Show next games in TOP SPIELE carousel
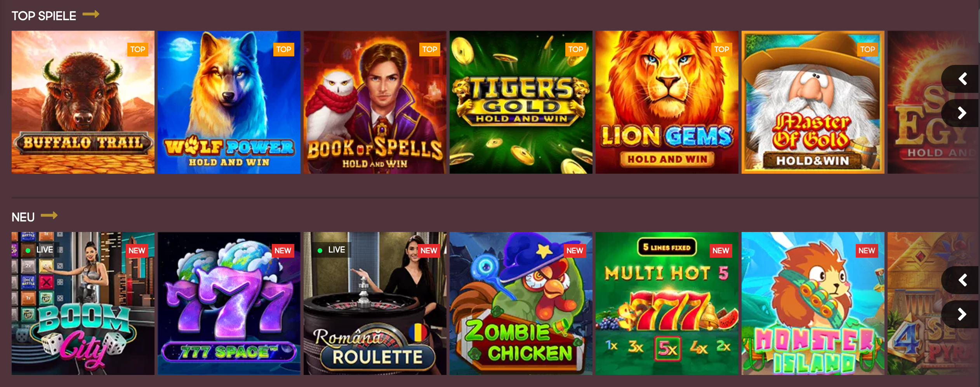This screenshot has width=980, height=387. point(961,113)
